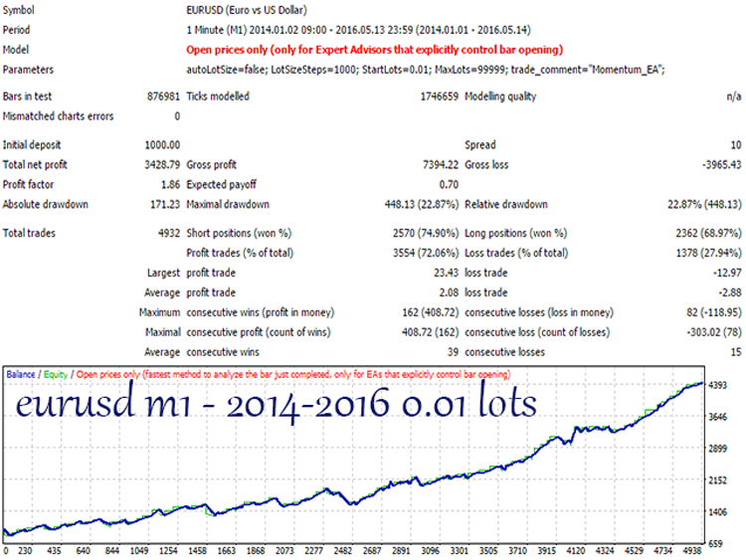746x560 pixels.
Task: Click the Spread value 10
Action: coord(736,145)
